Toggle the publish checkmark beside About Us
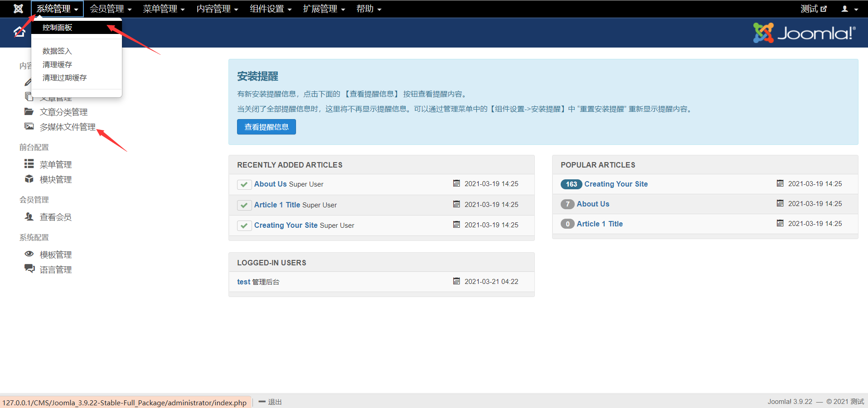The image size is (868, 408). click(244, 184)
